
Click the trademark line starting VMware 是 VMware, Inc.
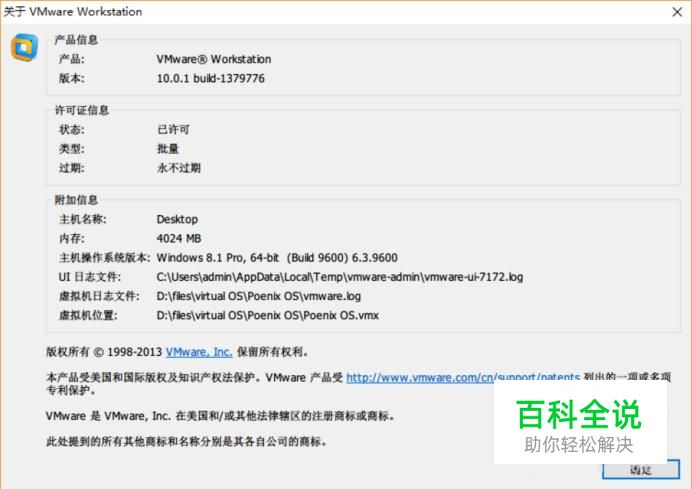pos(220,416)
